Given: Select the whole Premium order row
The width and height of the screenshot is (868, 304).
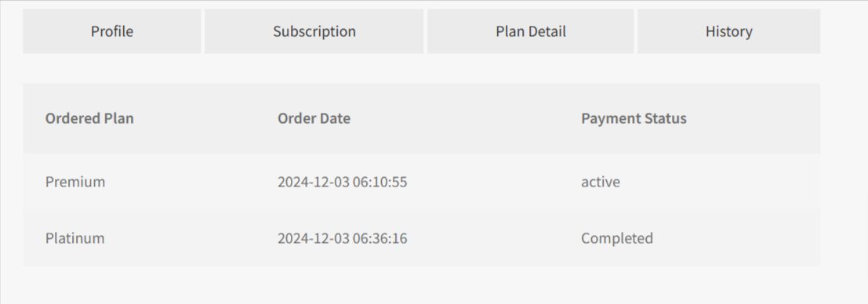Looking at the screenshot, I should 421,182.
